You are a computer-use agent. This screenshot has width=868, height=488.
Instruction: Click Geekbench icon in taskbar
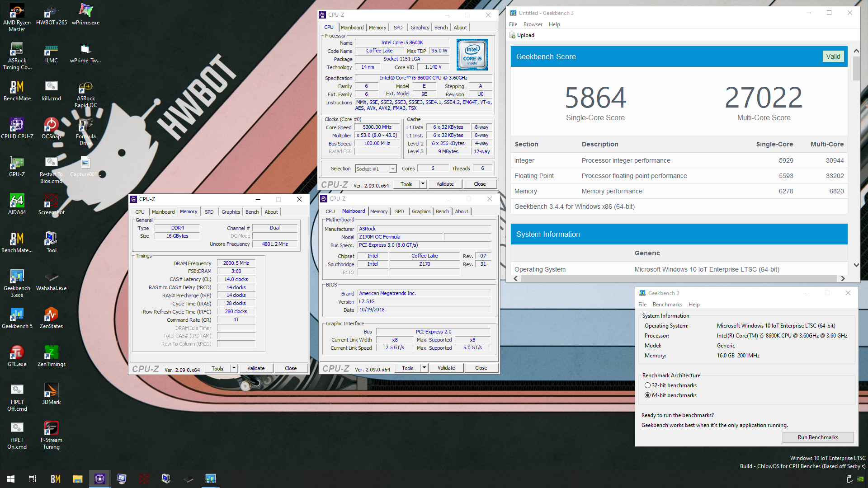(211, 479)
